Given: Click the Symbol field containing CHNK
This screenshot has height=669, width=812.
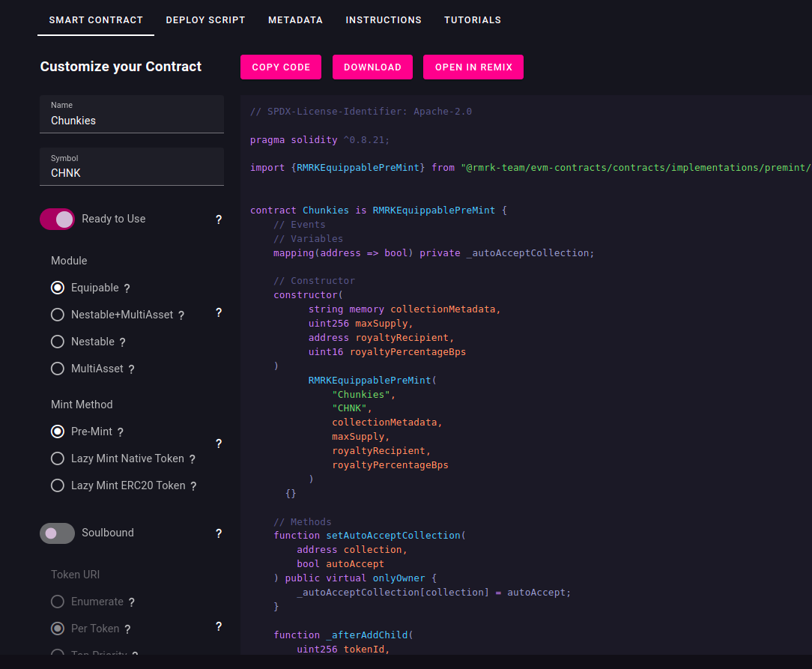Looking at the screenshot, I should [132, 172].
